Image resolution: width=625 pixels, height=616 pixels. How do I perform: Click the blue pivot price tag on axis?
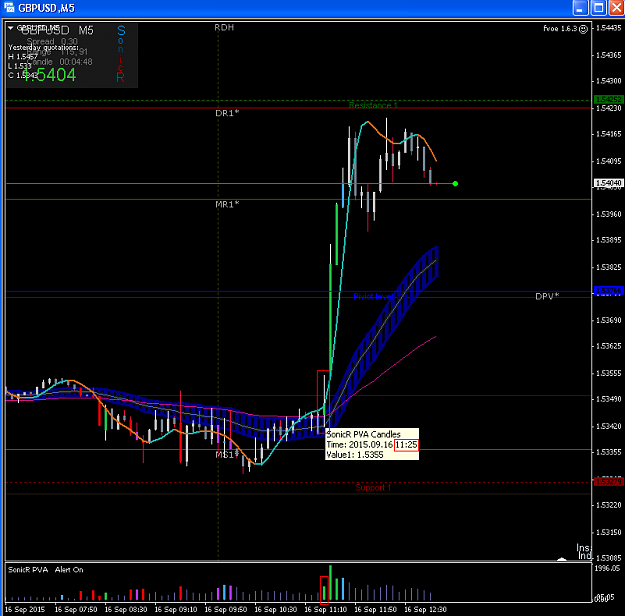(608, 291)
